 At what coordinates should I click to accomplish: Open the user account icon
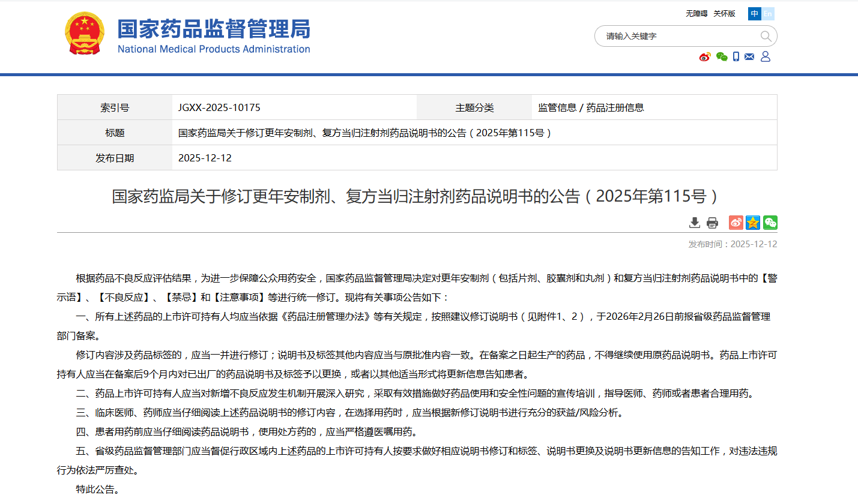click(x=765, y=56)
